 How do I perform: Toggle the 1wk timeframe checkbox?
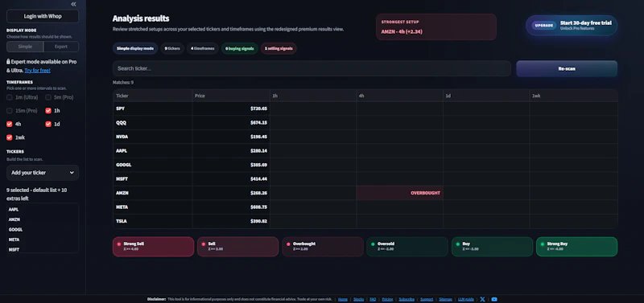click(x=10, y=137)
